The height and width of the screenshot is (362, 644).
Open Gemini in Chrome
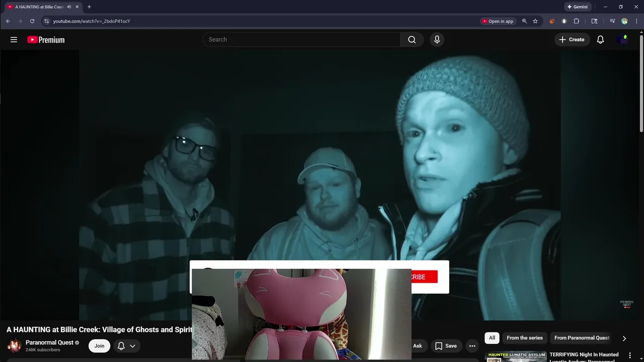point(577,7)
